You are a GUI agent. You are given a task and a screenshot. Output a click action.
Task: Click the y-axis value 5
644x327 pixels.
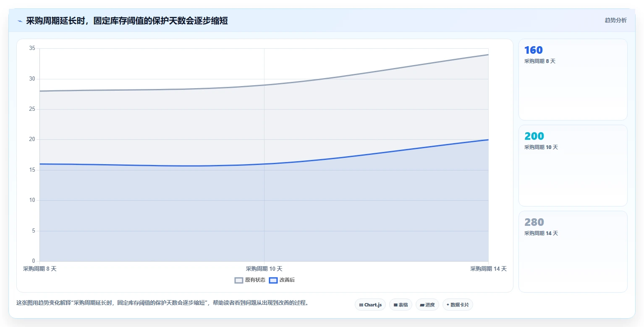[x=34, y=231]
